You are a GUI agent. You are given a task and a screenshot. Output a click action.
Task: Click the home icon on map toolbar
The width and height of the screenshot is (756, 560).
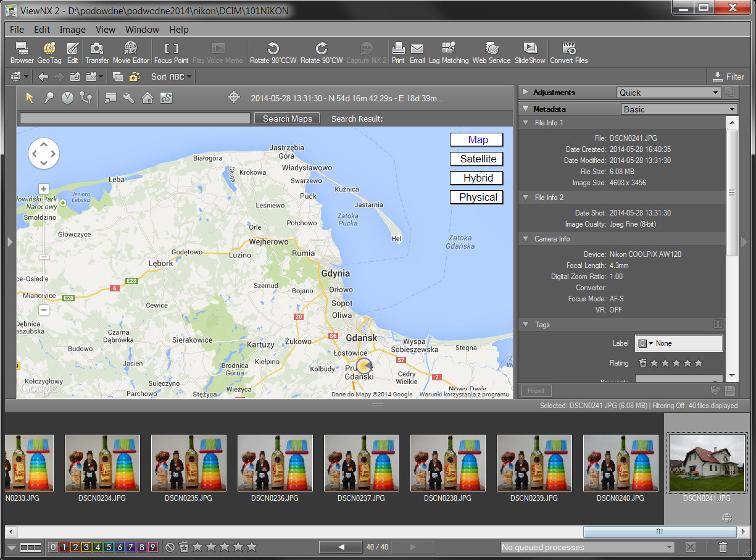click(x=147, y=98)
